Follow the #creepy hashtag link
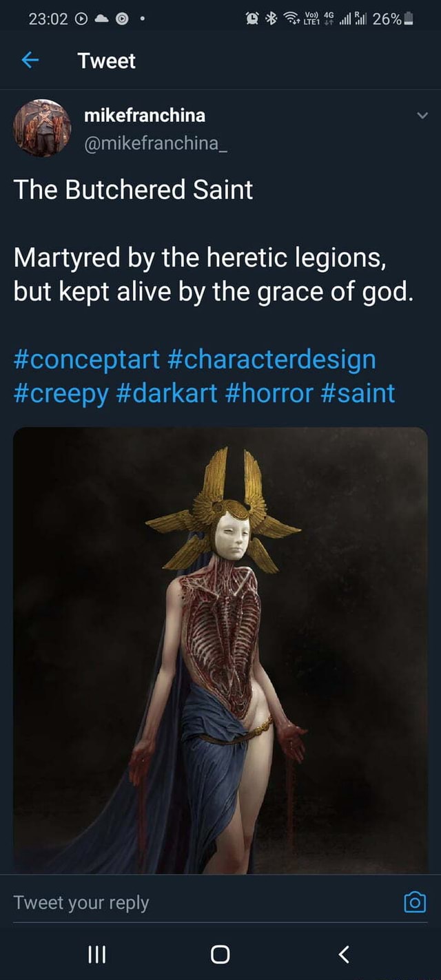The height and width of the screenshot is (980, 441). pos(61,393)
